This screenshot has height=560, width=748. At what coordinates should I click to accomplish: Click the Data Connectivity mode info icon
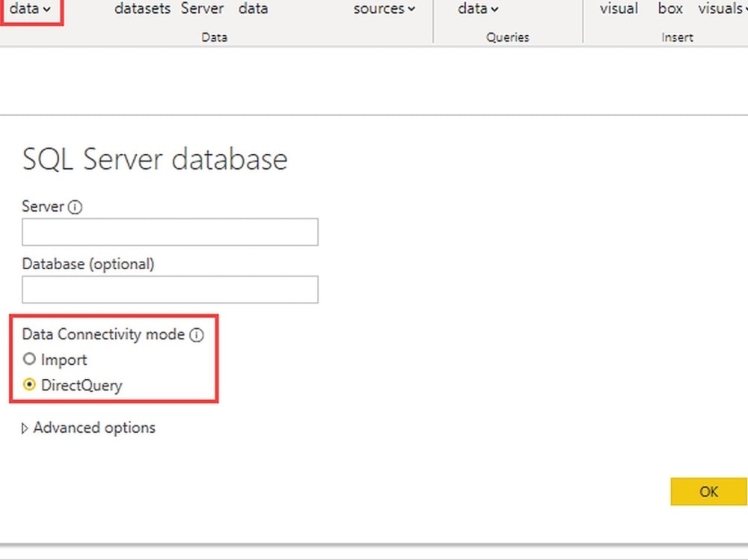[197, 335]
